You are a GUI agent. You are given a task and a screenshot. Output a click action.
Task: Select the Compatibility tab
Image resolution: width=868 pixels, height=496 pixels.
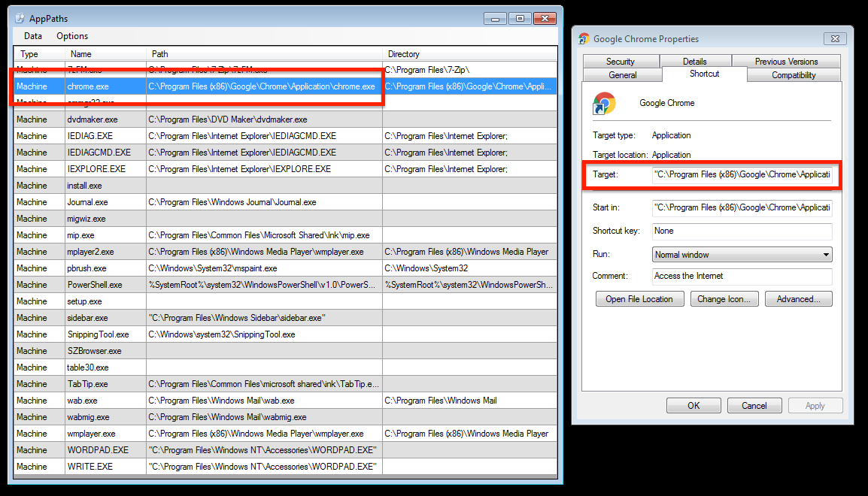[794, 75]
